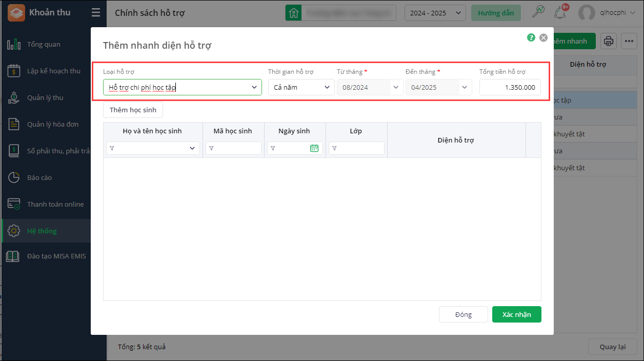The height and width of the screenshot is (361, 644).
Task: Click the Xác nhận button
Action: tap(517, 314)
